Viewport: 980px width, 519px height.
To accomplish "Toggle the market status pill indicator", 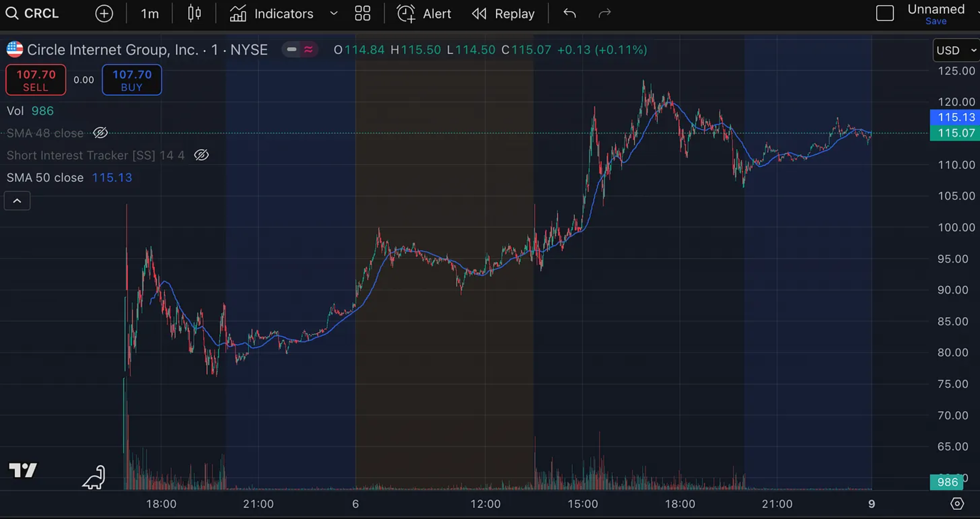I will pos(300,50).
